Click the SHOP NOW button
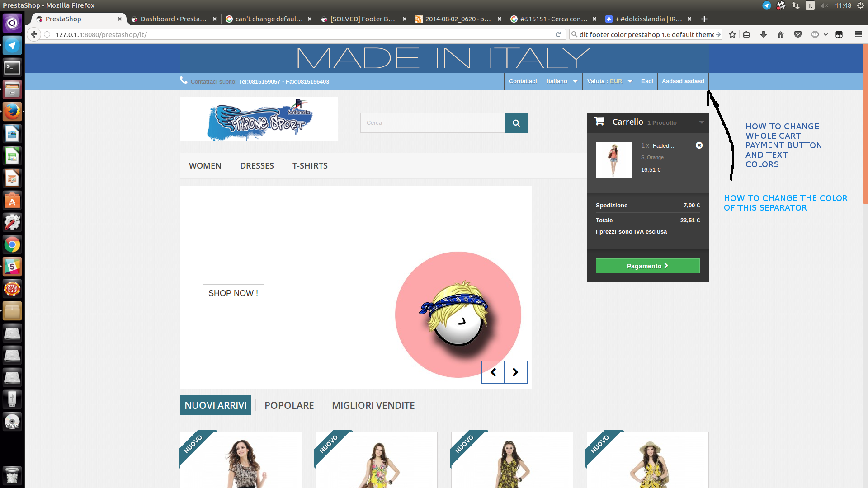Screen dimensions: 868x488 233,293
